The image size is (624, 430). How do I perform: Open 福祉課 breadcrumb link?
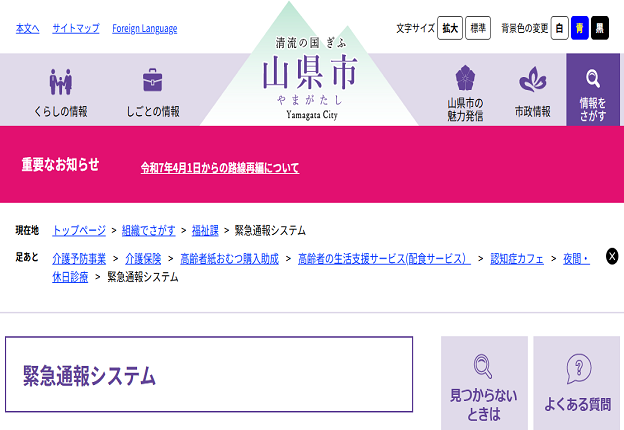pos(204,230)
